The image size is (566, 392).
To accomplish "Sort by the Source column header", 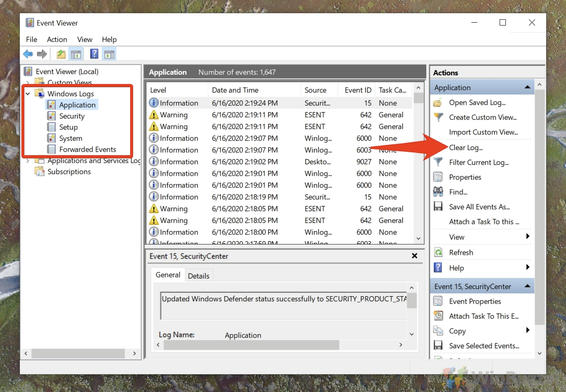I will pos(319,90).
